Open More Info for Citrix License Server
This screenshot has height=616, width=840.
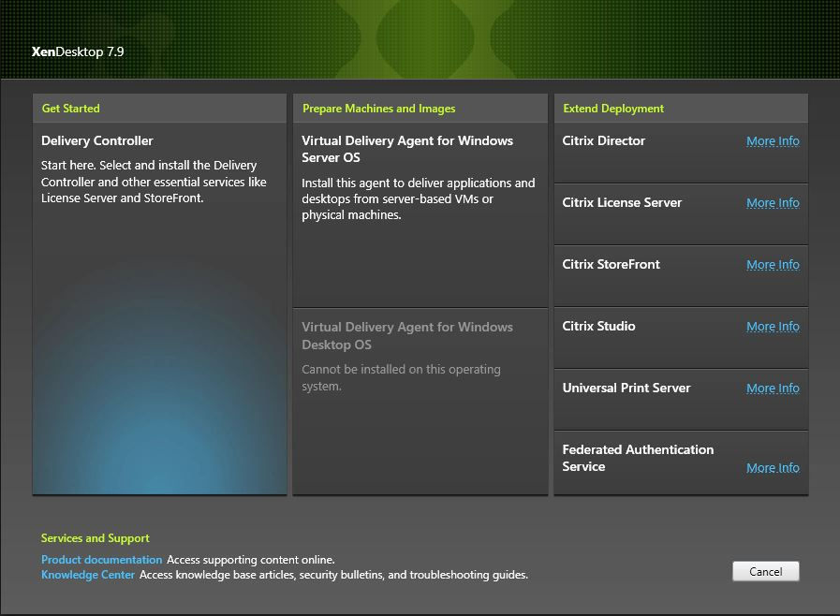[773, 203]
